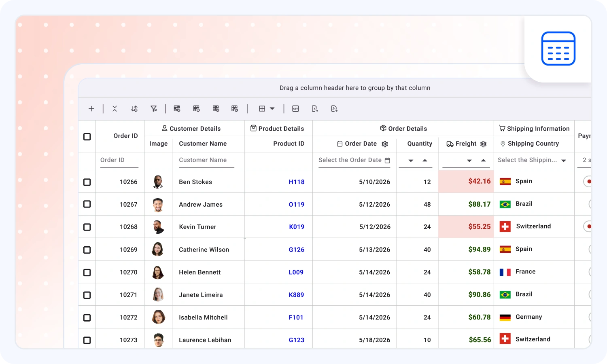Open Order Date column settings gear
This screenshot has width=607, height=364.
coord(385,144)
